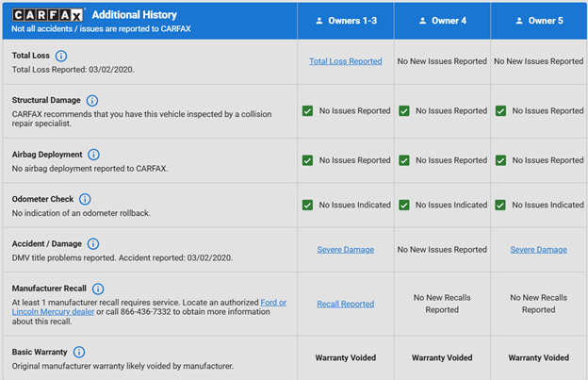588x380 pixels.
Task: Click the Structural Damage row label
Action: (46, 100)
